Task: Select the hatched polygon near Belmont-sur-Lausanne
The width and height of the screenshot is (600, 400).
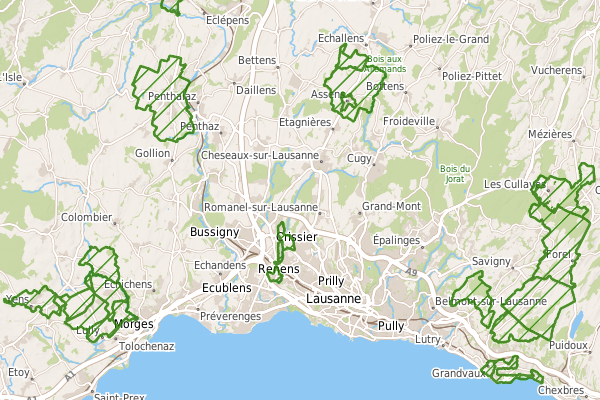Action: pyautogui.click(x=473, y=297)
